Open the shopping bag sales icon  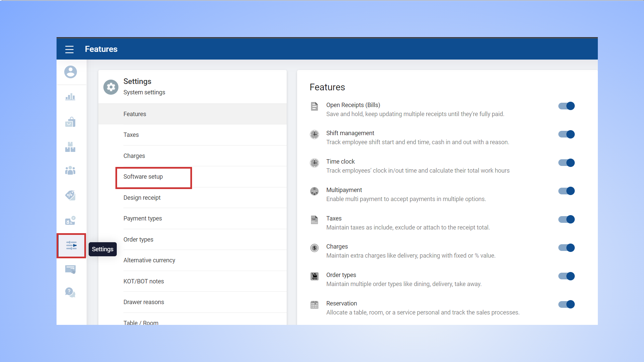[x=70, y=122]
